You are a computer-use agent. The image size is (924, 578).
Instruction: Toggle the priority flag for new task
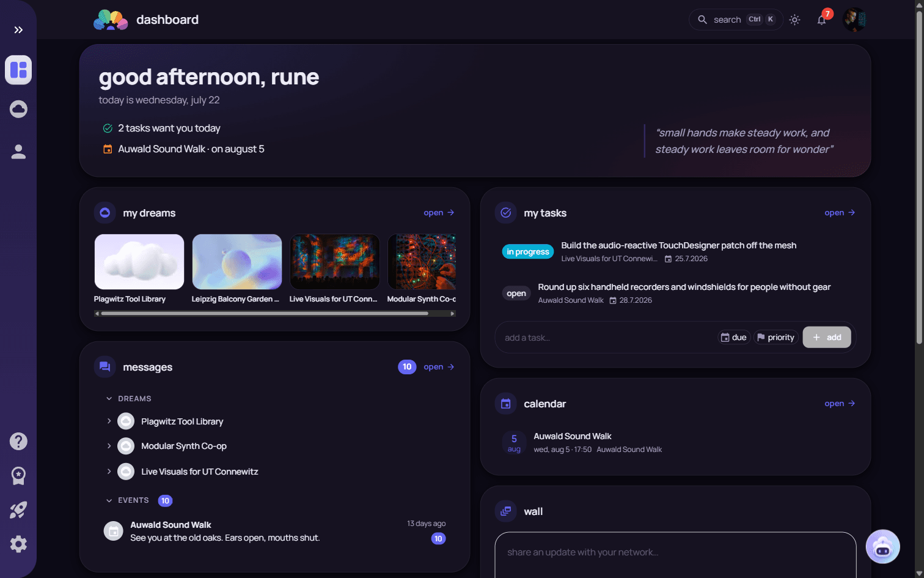pos(776,338)
